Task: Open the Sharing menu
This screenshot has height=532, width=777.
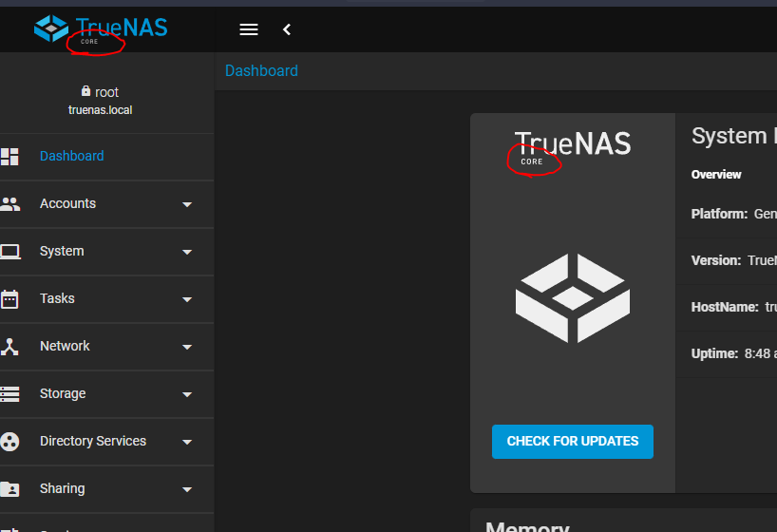Action: click(x=107, y=489)
